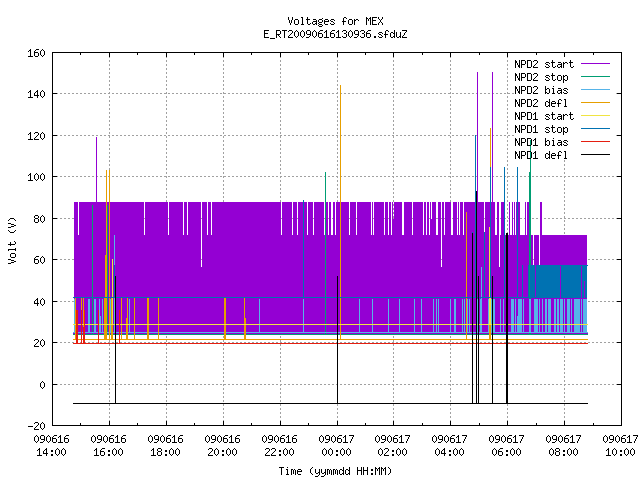Click the dark blue NPD1 stop legend line
Image resolution: width=640 pixels, height=480 pixels.
pyautogui.click(x=595, y=129)
